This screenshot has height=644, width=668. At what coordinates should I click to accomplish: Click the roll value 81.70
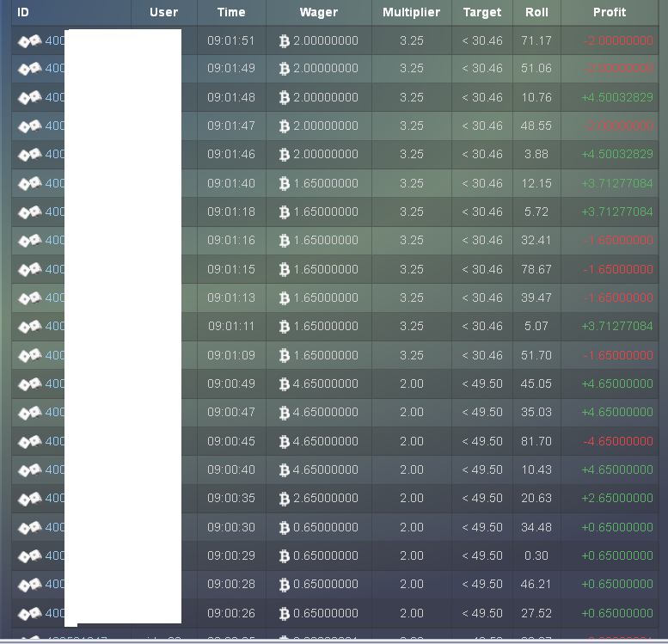tap(536, 442)
